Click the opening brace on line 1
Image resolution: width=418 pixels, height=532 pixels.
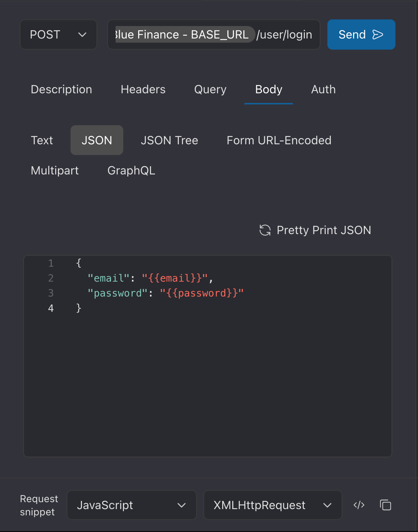(79, 263)
